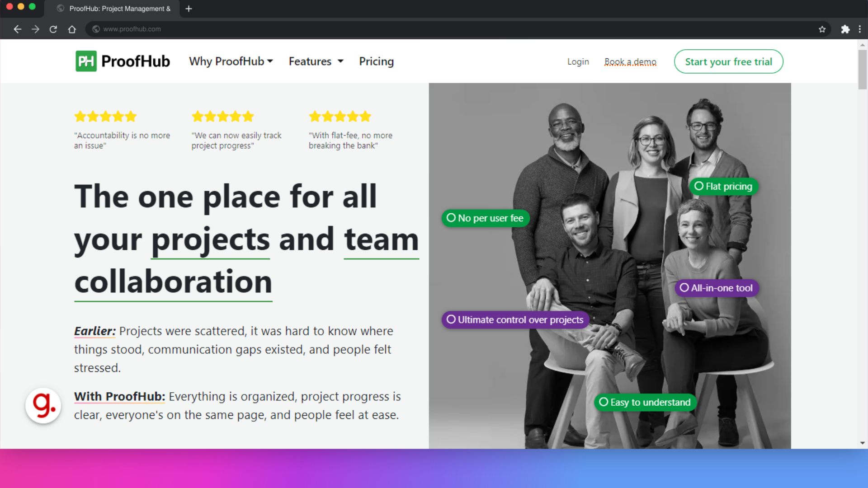Click the 'Book a demo' link
The width and height of the screenshot is (868, 488).
630,61
